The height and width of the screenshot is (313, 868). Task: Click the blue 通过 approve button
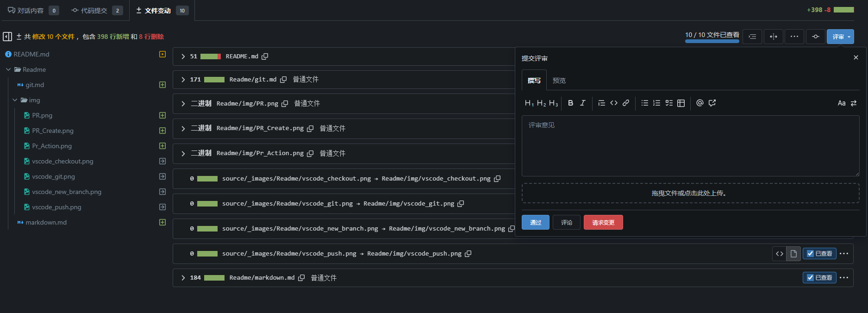point(536,222)
